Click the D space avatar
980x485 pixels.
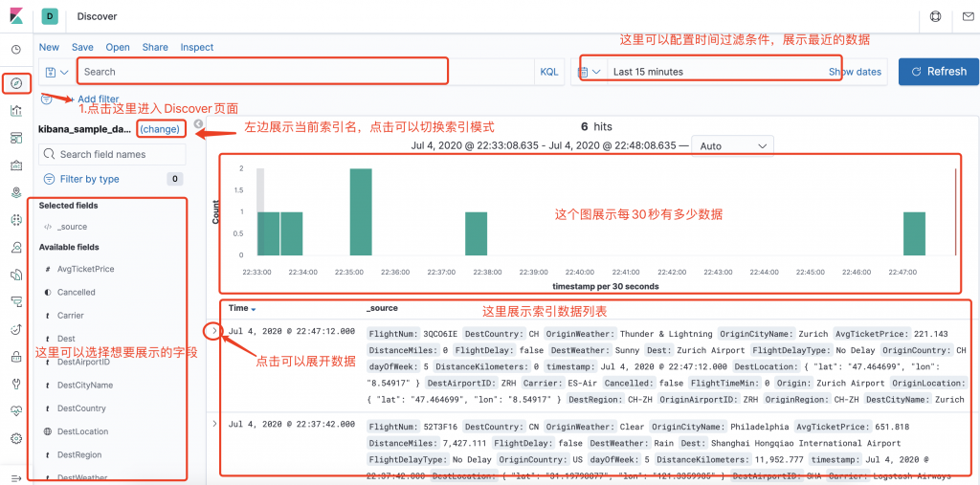tap(50, 16)
